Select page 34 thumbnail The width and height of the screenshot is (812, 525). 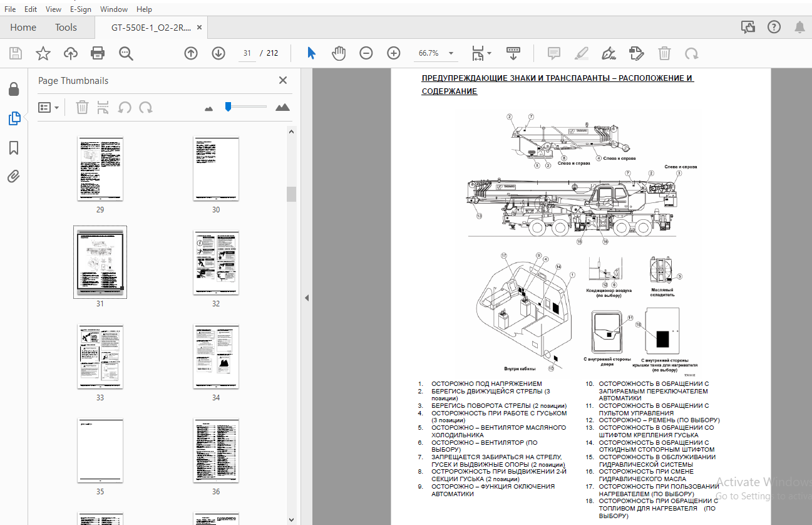(216, 356)
